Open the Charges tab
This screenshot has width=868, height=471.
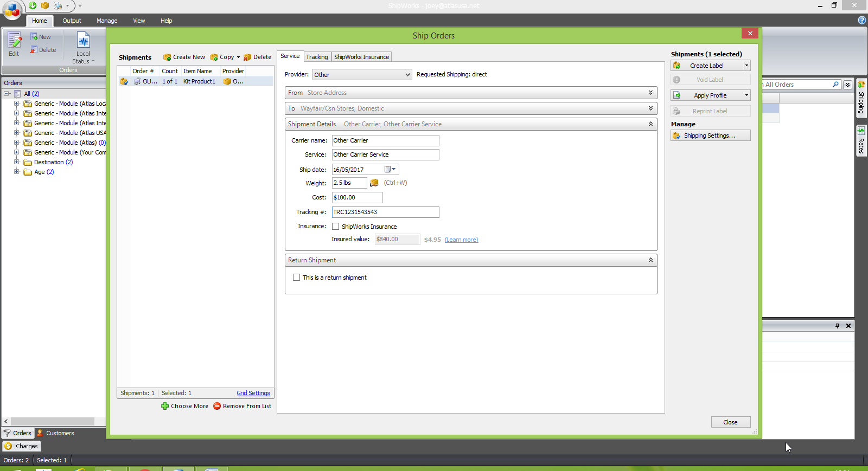[x=22, y=446]
